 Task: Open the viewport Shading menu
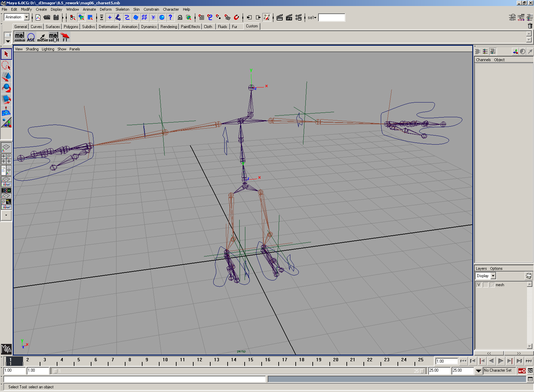click(32, 49)
